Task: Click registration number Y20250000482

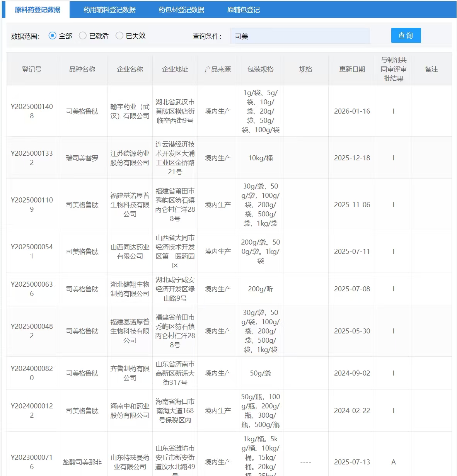Action: click(32, 331)
